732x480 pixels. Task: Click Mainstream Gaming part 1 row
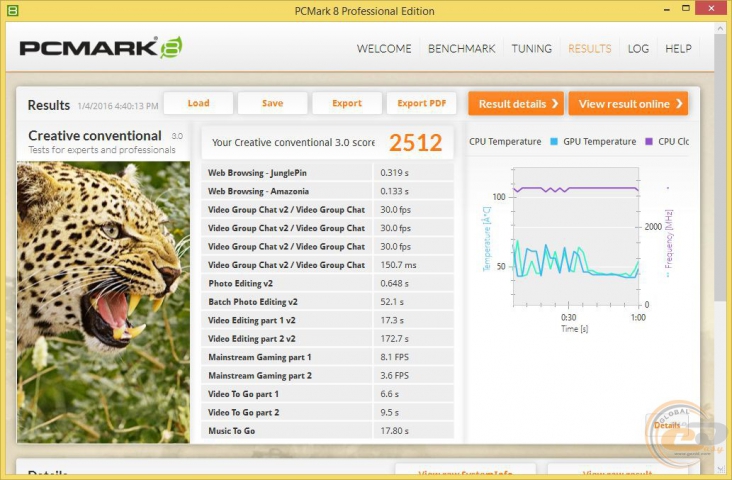[327, 357]
